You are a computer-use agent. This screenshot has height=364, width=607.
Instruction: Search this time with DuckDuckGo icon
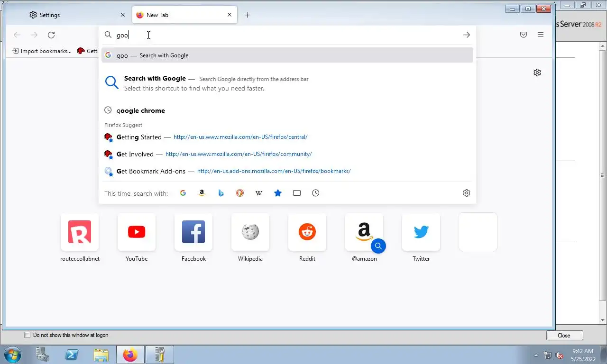(240, 193)
